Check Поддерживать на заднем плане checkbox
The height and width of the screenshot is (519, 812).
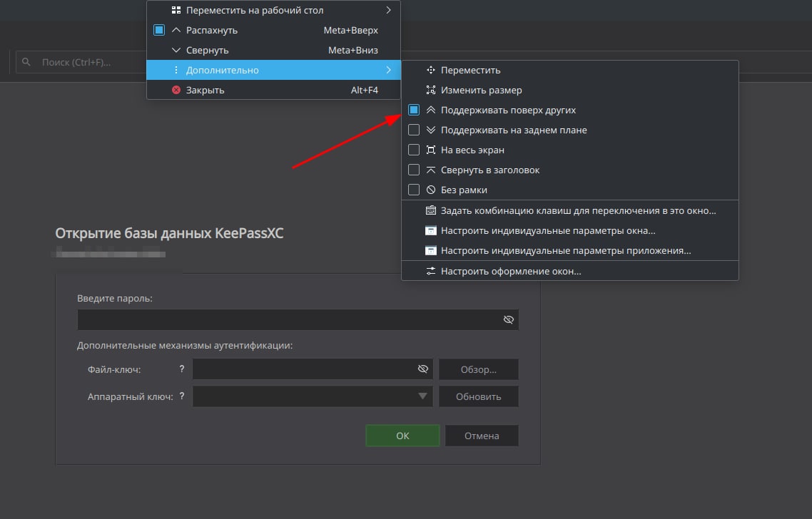(x=414, y=130)
